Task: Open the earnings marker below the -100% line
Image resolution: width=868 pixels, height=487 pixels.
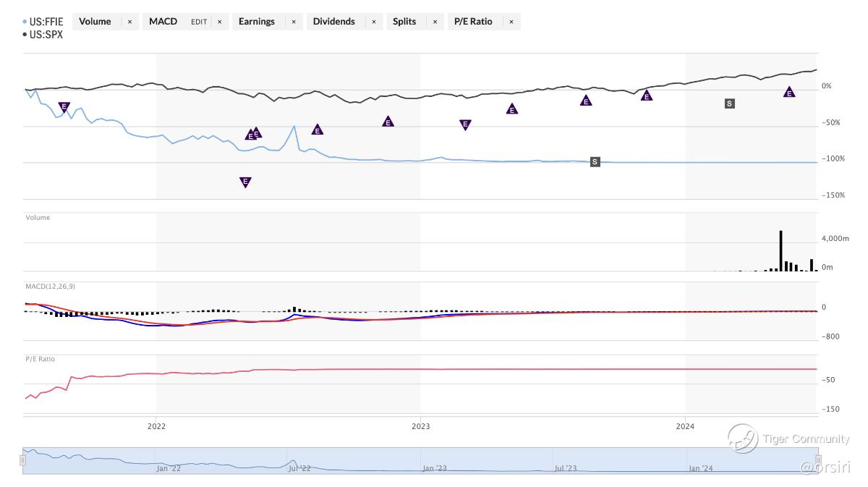Action: pos(245,182)
